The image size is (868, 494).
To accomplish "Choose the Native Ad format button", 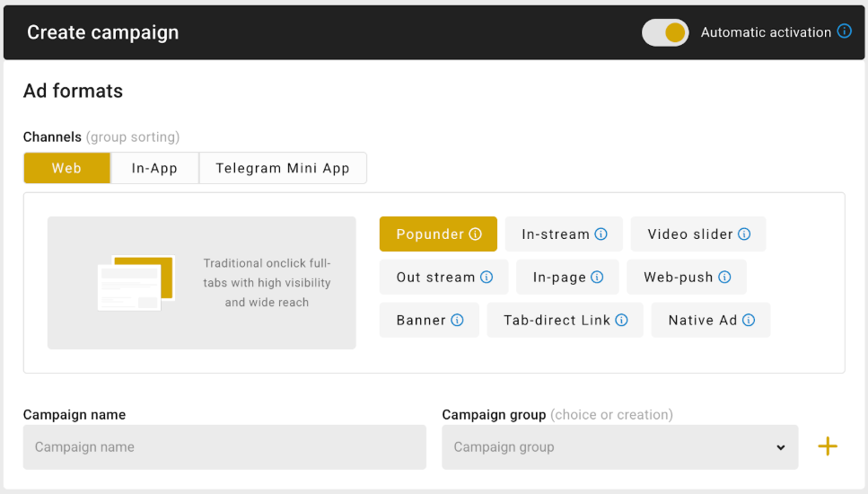I will (702, 321).
